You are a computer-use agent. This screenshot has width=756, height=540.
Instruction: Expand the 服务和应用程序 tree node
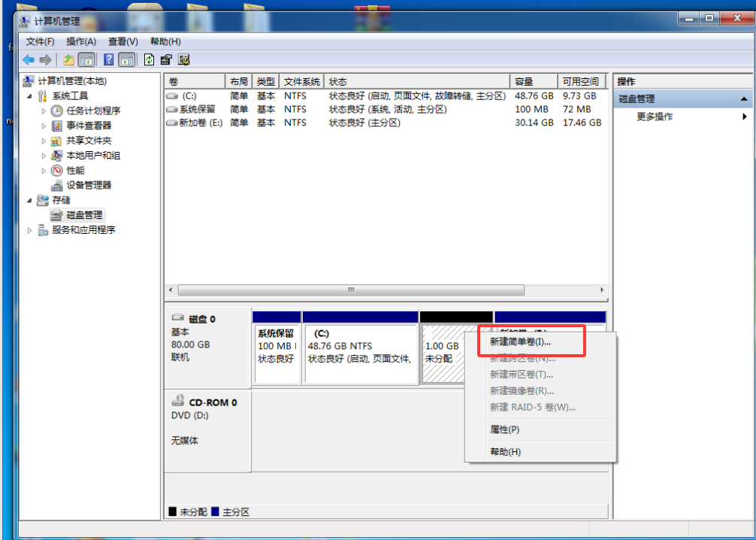30,230
